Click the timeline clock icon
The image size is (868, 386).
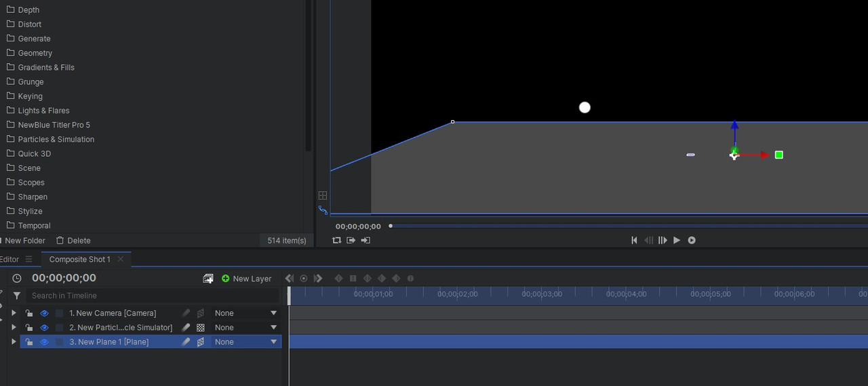coord(17,278)
